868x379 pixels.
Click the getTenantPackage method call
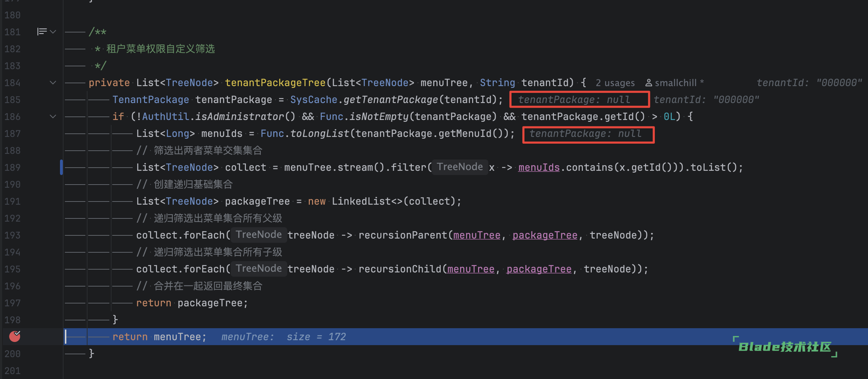(391, 100)
